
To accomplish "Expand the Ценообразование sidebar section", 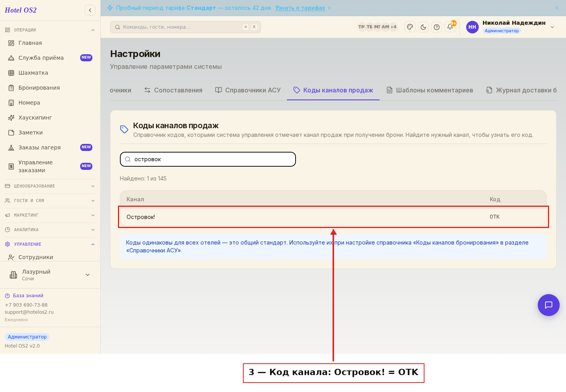I will point(50,186).
